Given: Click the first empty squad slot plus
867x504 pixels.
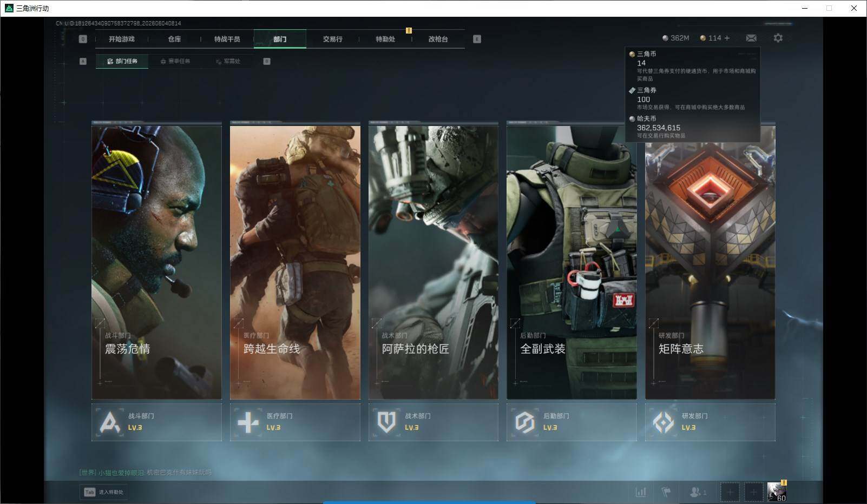Looking at the screenshot, I should point(730,492).
